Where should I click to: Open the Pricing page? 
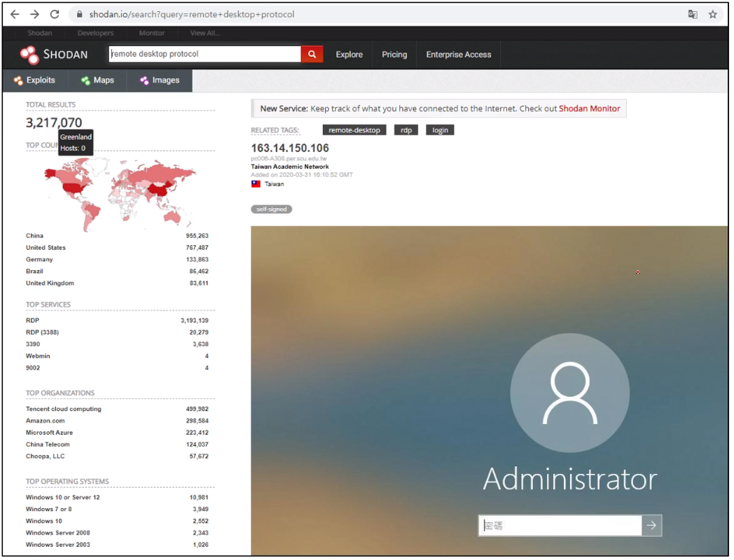point(394,55)
